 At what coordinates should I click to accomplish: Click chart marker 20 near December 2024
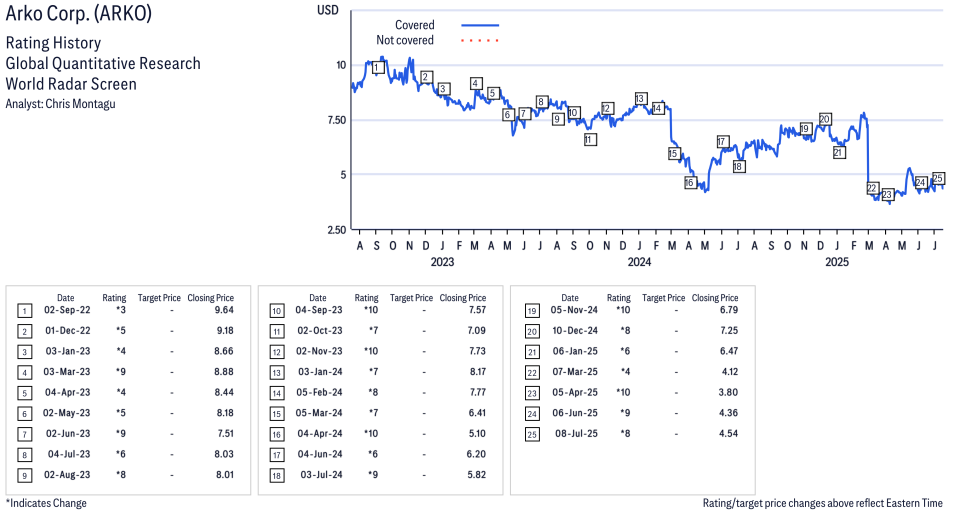pos(824,119)
